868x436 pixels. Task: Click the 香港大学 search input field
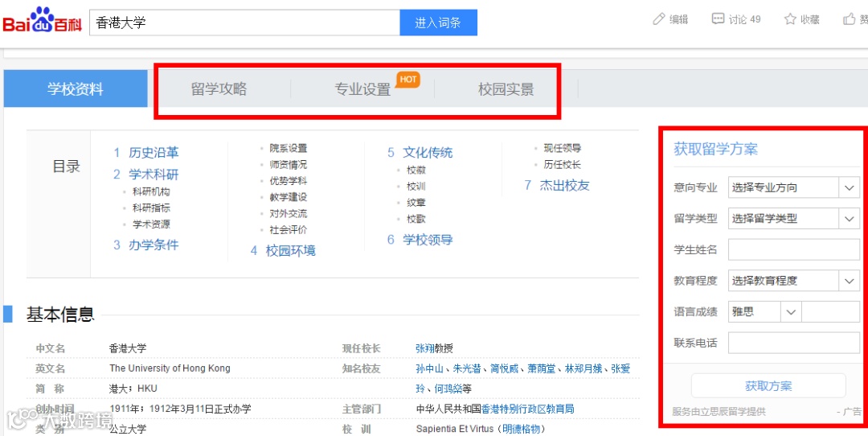pos(244,23)
